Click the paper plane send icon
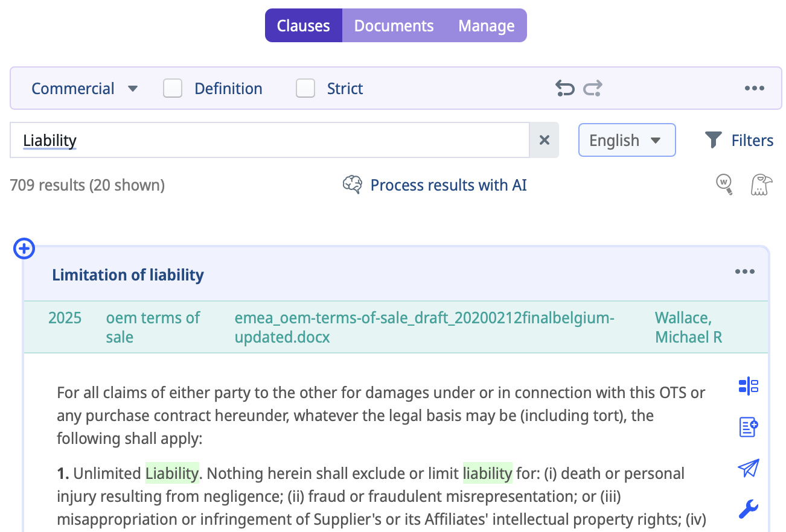 749,469
